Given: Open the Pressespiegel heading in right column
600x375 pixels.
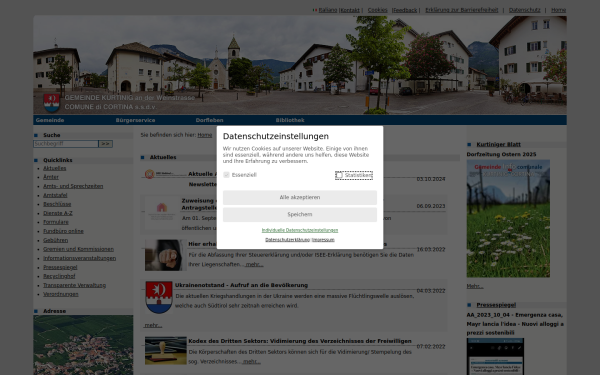Looking at the screenshot, I should tap(496, 305).
